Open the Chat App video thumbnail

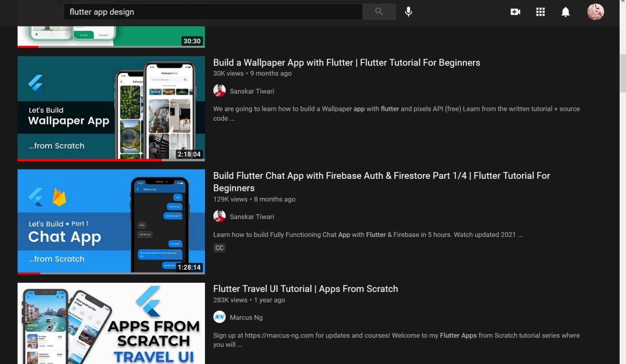(111, 222)
